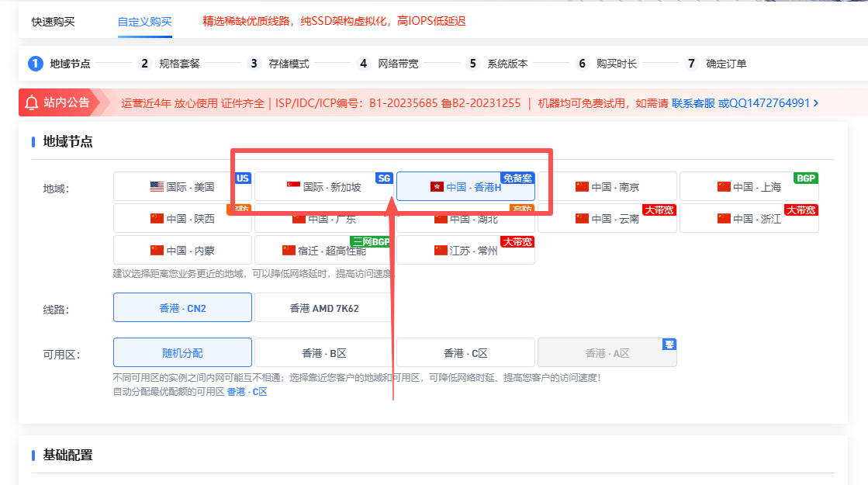The height and width of the screenshot is (485, 868).
Task: Expand the announcement chevron arrow
Action: pos(815,103)
